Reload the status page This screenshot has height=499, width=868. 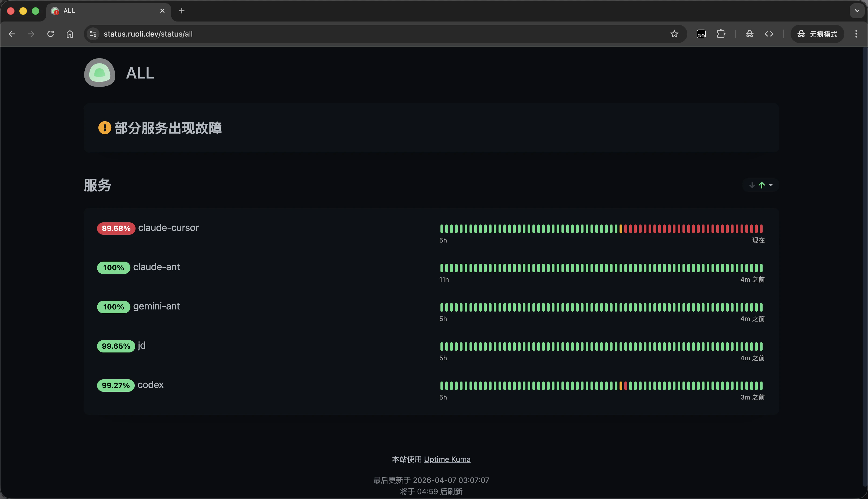(51, 34)
